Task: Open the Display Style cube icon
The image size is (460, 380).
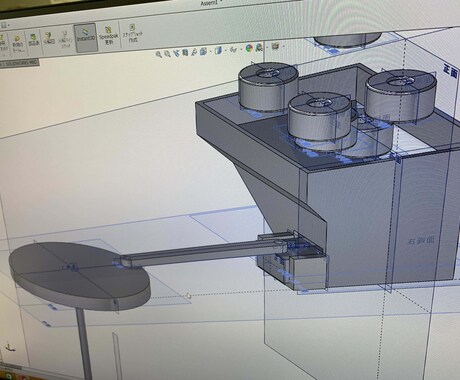Action: pyautogui.click(x=218, y=50)
